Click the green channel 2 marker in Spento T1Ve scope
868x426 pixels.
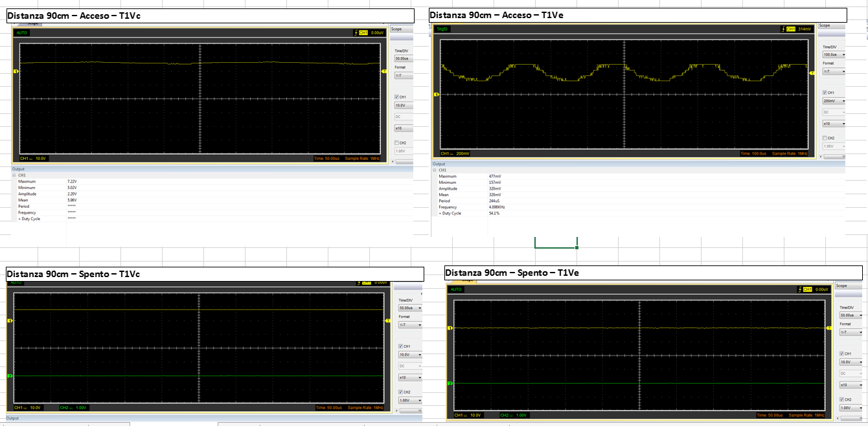(450, 384)
